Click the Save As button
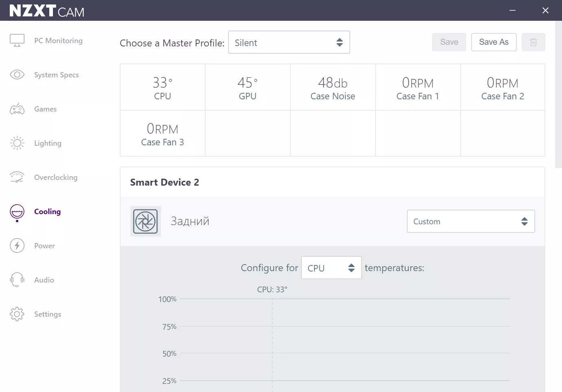 point(494,42)
